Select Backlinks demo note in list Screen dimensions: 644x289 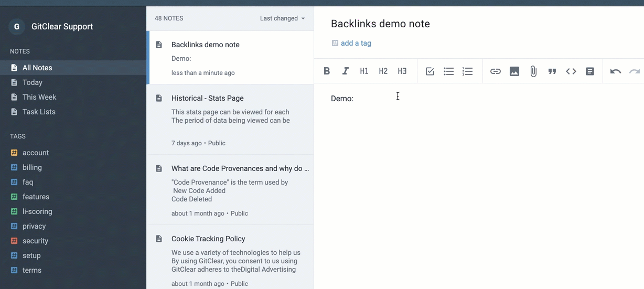pos(230,58)
